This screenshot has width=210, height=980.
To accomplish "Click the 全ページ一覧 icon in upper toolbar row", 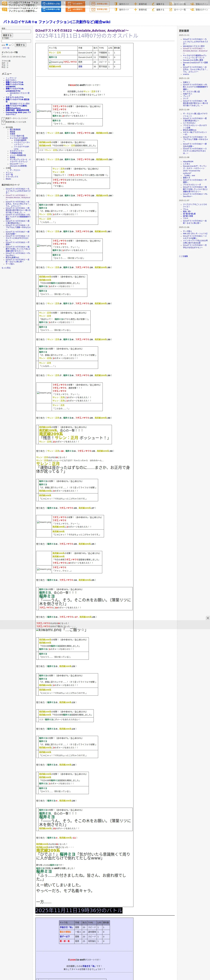I will [x=171, y=4].
